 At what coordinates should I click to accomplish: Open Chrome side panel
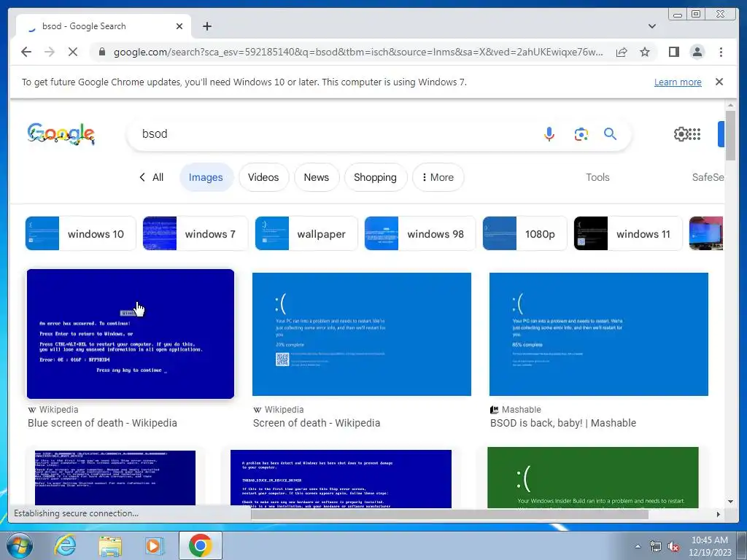pyautogui.click(x=673, y=52)
